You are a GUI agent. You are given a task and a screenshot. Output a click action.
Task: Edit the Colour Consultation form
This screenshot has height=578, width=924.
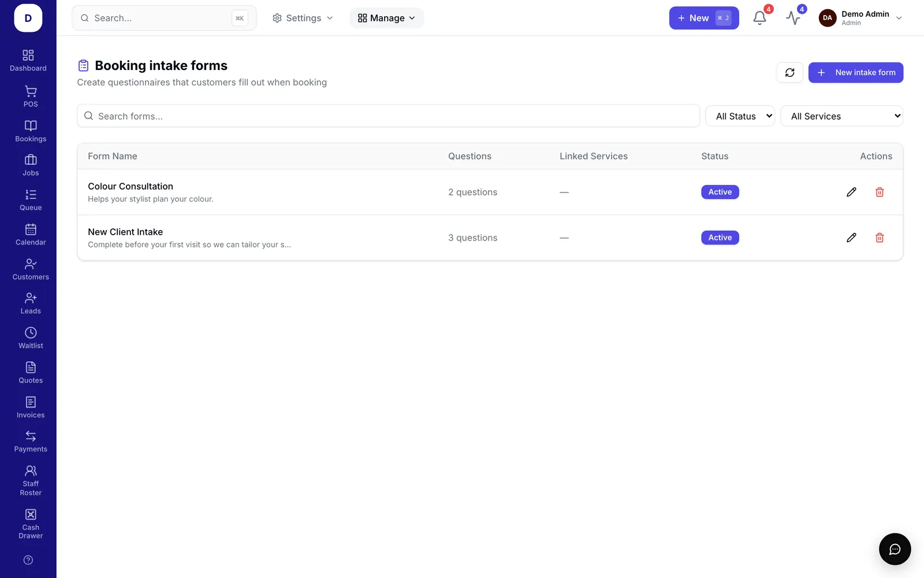851,192
